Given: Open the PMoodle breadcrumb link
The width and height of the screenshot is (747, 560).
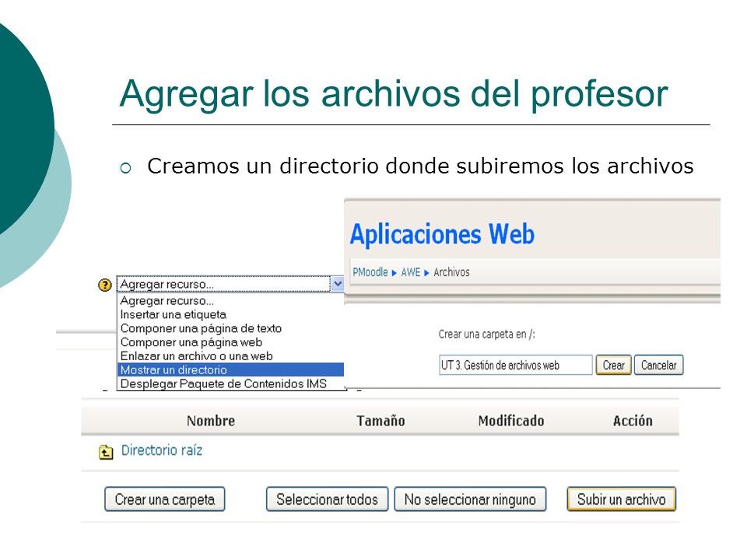Looking at the screenshot, I should click(370, 272).
